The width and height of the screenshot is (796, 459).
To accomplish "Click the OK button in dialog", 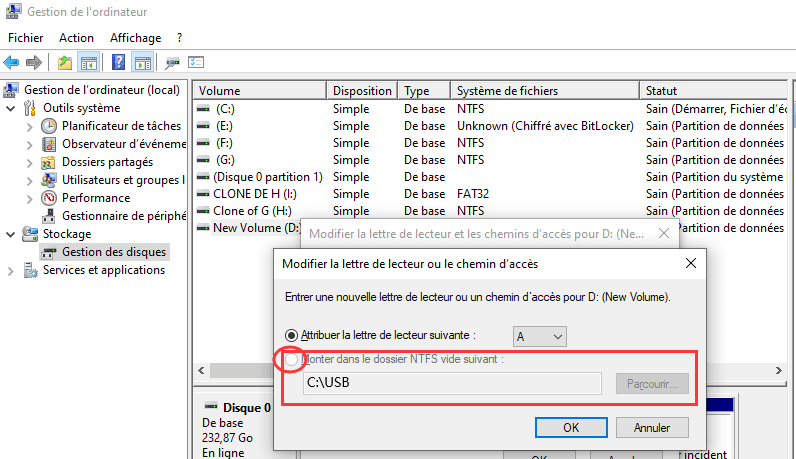I will coord(571,427).
